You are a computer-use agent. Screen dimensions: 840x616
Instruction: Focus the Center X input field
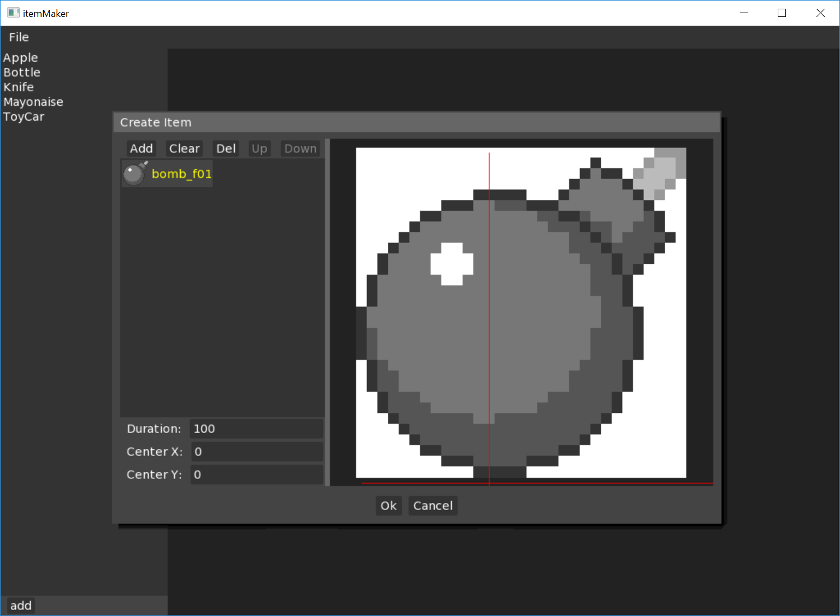256,452
